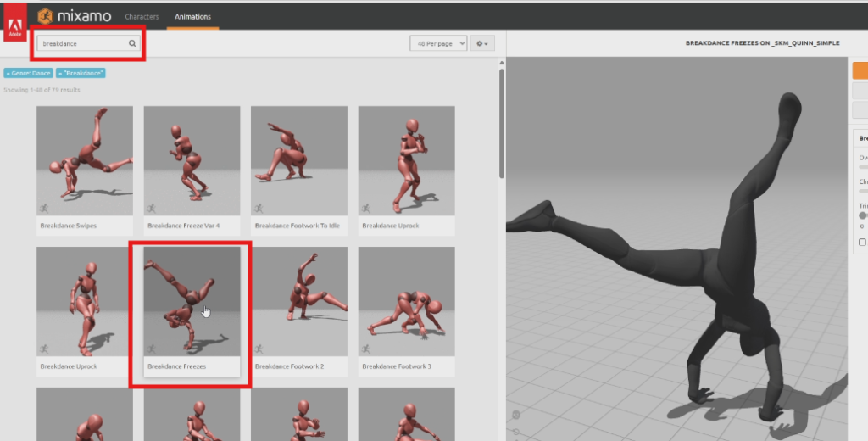
Task: Select the Breakdance Freezes animation thumbnail
Action: (192, 301)
